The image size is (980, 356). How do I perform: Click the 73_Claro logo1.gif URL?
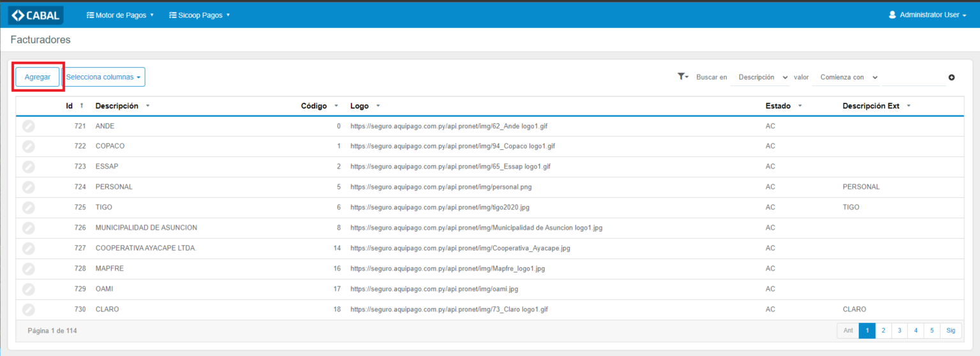[449, 309]
